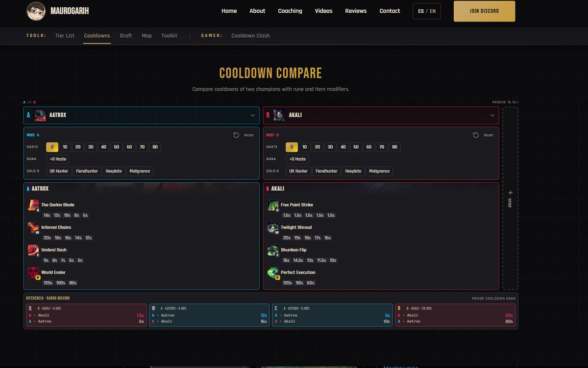Viewport: 588px width, 368px height.
Task: Click the reset icon in Mods A
Action: click(x=236, y=135)
